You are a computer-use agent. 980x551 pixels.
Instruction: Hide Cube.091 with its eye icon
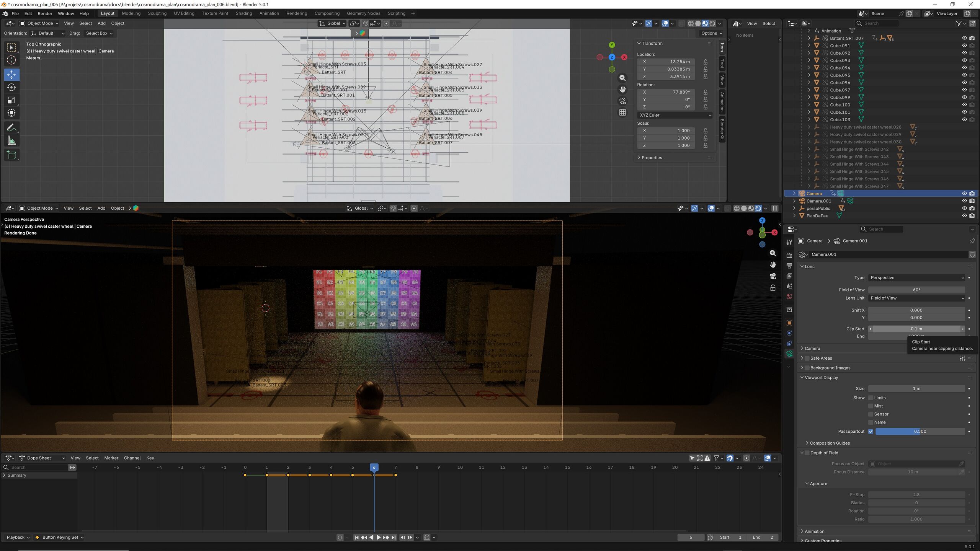coord(964,46)
